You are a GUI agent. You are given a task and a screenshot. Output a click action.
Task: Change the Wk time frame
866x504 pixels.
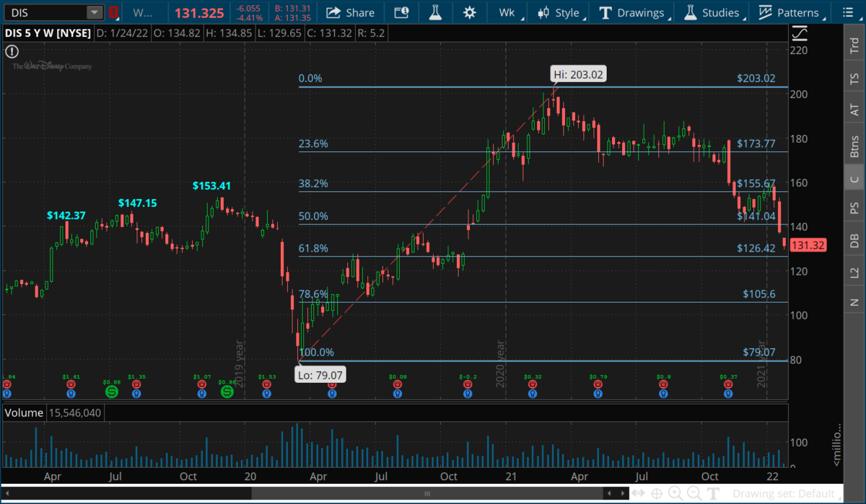point(507,12)
